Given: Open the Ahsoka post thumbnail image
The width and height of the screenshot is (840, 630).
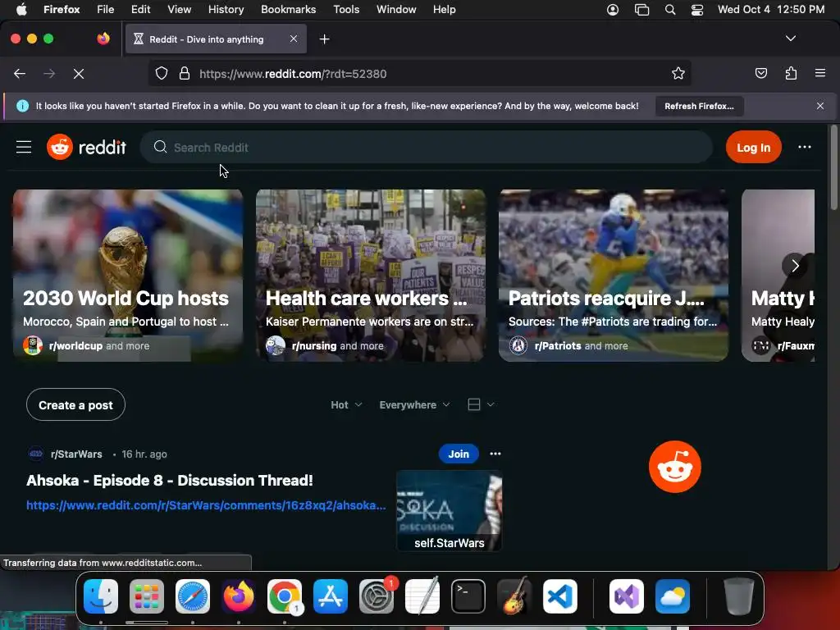Looking at the screenshot, I should (x=449, y=510).
